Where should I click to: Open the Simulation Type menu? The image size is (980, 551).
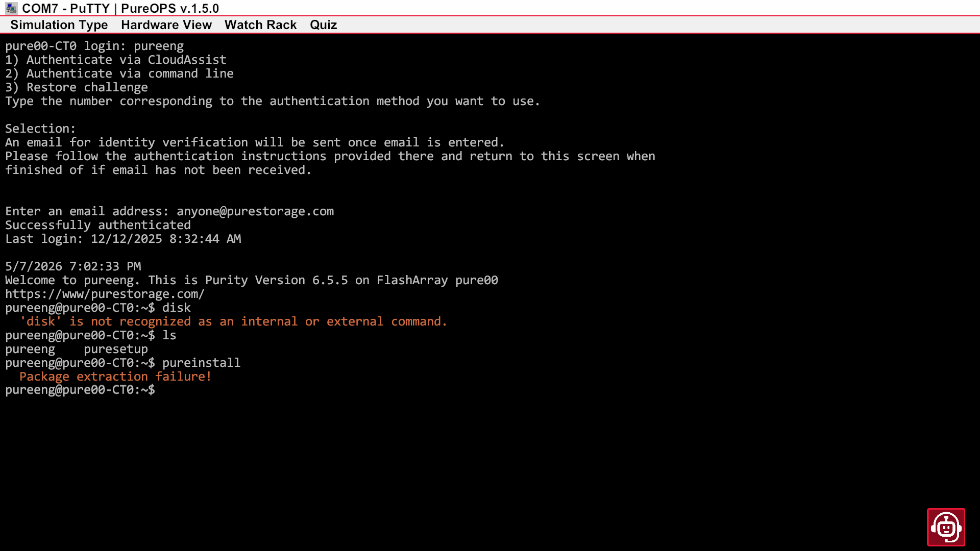[x=59, y=25]
